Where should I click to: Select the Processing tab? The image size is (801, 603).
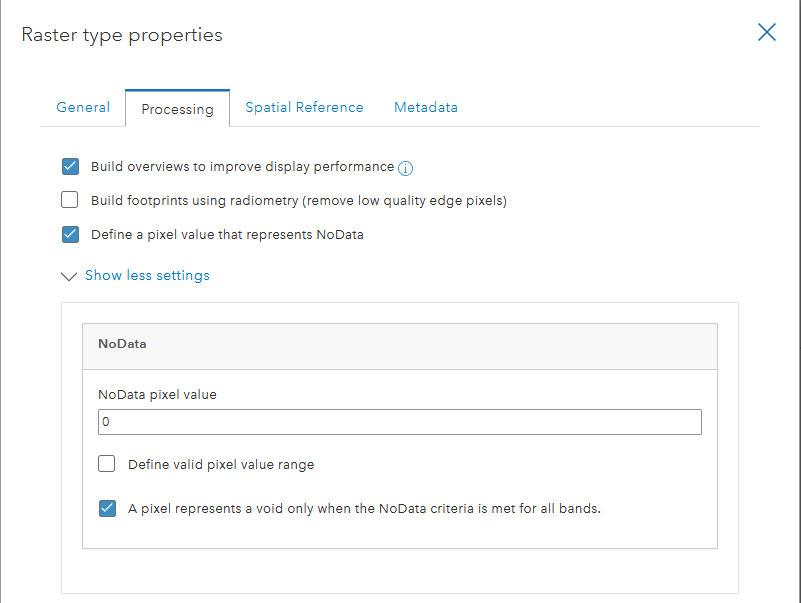coord(177,109)
